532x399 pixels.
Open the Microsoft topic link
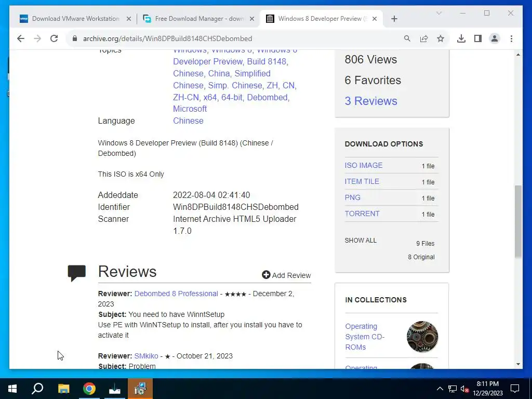coord(190,109)
